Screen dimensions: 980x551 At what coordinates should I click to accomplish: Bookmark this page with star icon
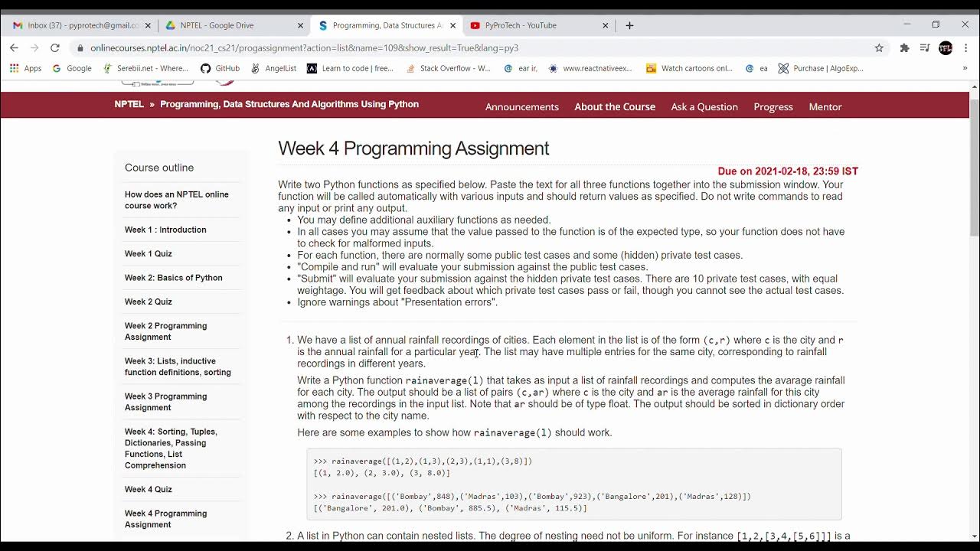click(879, 47)
